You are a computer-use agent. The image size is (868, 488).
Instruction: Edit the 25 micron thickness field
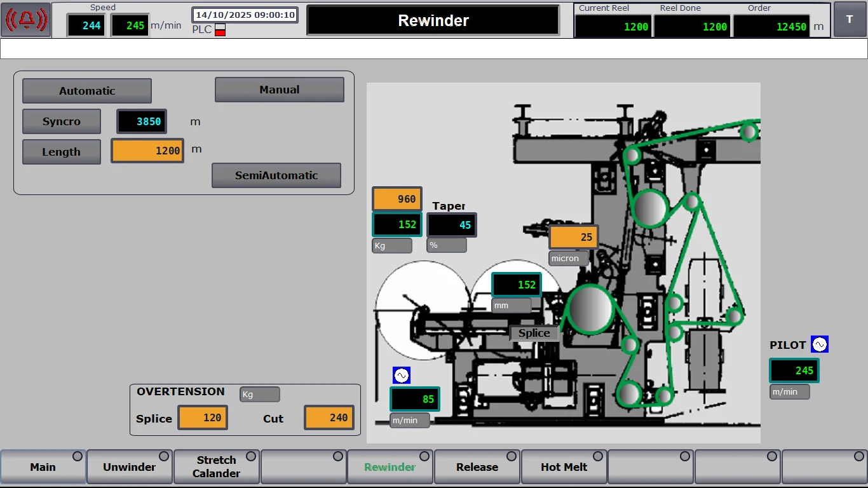point(574,237)
